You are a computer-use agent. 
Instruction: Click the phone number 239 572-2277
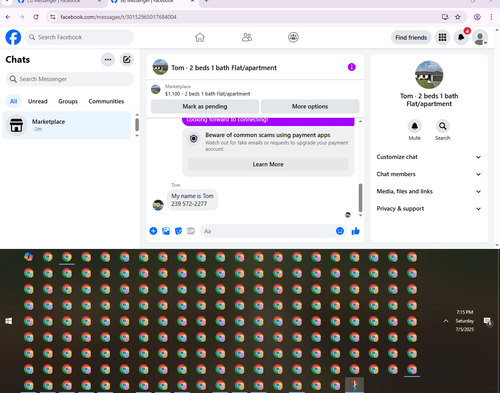pos(189,204)
